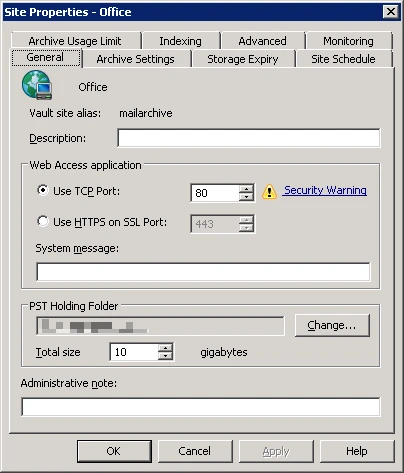Click the Administrative note field
The width and height of the screenshot is (404, 473).
point(200,407)
